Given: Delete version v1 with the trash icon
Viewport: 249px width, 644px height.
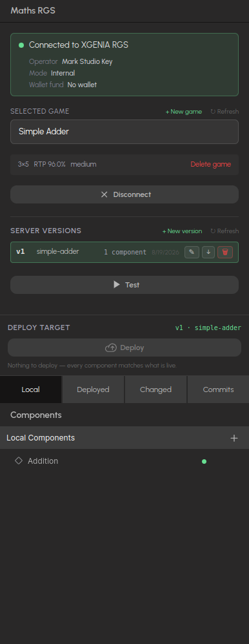Looking at the screenshot, I should pos(224,252).
